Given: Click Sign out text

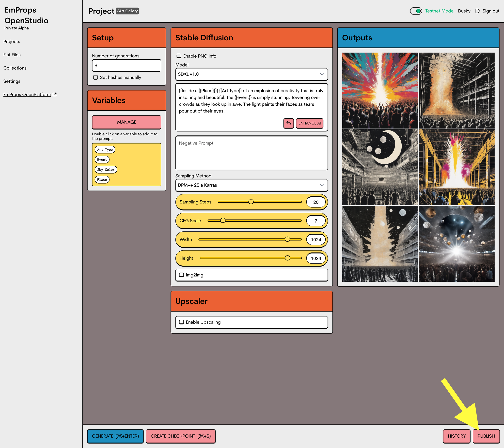Looking at the screenshot, I should pyautogui.click(x=491, y=11).
